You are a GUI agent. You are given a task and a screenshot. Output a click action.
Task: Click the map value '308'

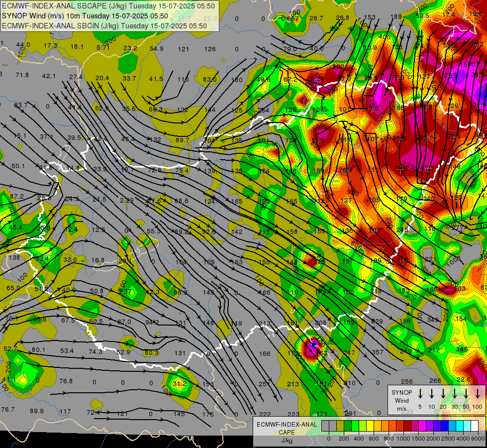coord(320,323)
